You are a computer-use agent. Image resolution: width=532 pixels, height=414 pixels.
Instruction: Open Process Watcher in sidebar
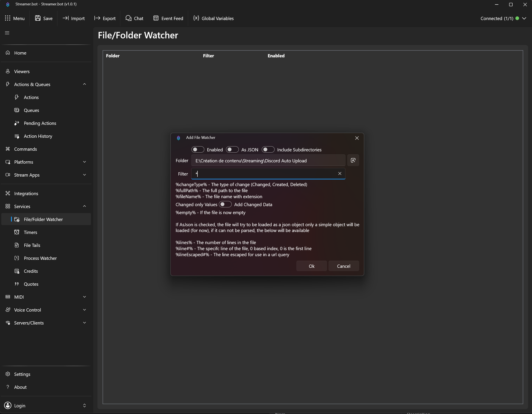pyautogui.click(x=40, y=258)
